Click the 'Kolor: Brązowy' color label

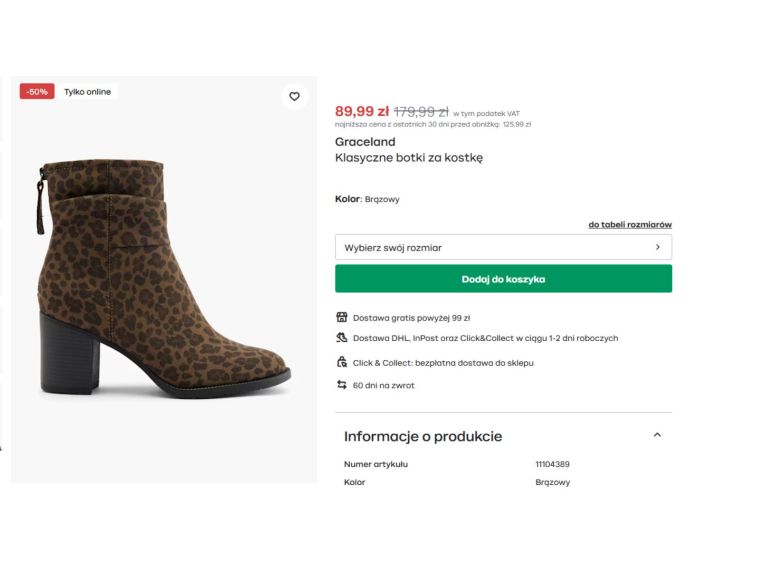click(367, 199)
